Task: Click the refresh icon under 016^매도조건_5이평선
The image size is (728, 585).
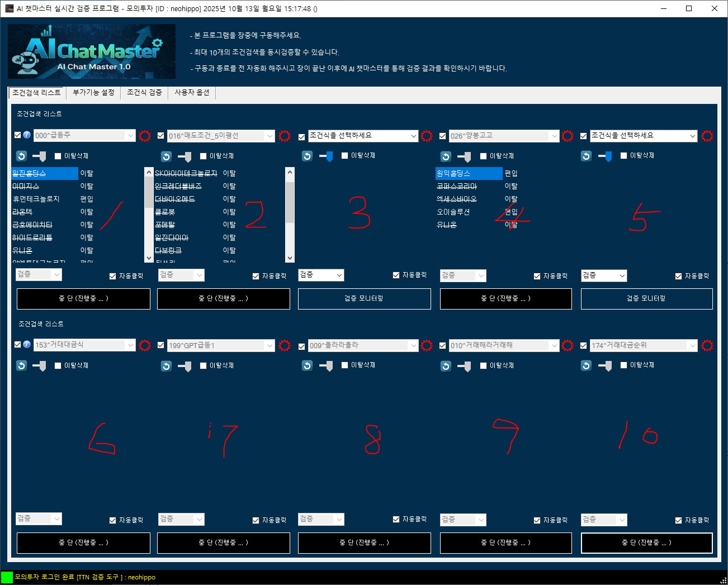Action: [166, 156]
